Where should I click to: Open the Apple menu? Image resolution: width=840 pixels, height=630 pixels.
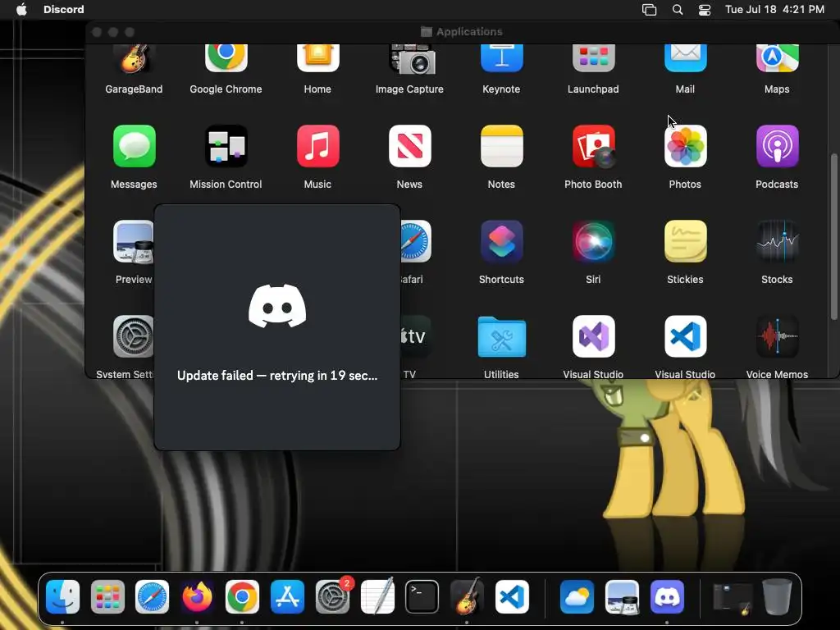tap(21, 9)
